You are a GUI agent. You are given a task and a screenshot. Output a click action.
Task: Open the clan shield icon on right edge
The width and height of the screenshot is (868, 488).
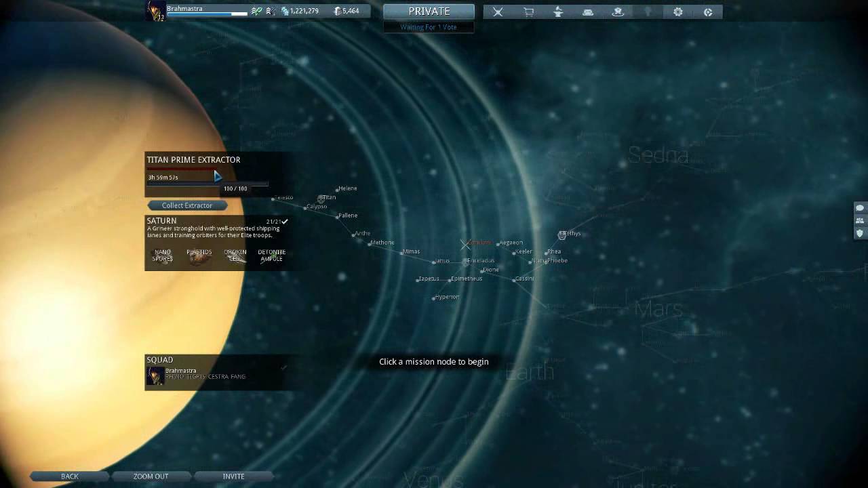pos(860,232)
